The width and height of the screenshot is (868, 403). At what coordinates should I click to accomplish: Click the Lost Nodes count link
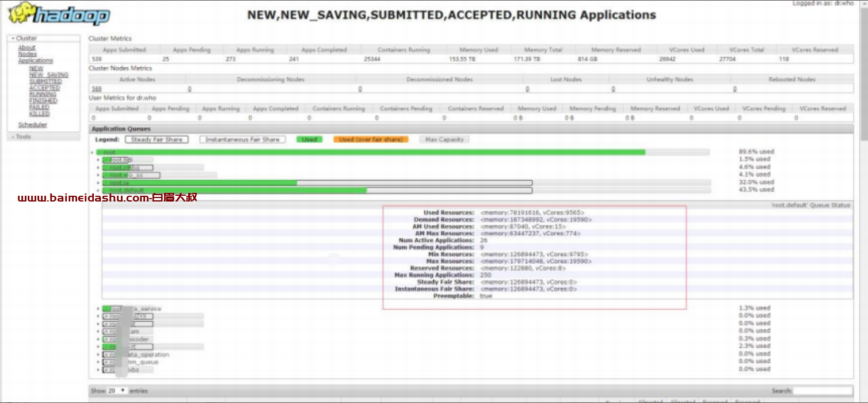[x=527, y=89]
